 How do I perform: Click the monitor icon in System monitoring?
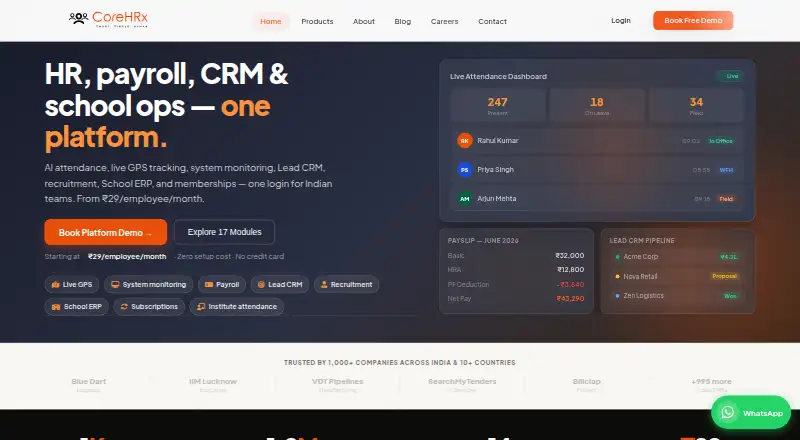pos(115,284)
